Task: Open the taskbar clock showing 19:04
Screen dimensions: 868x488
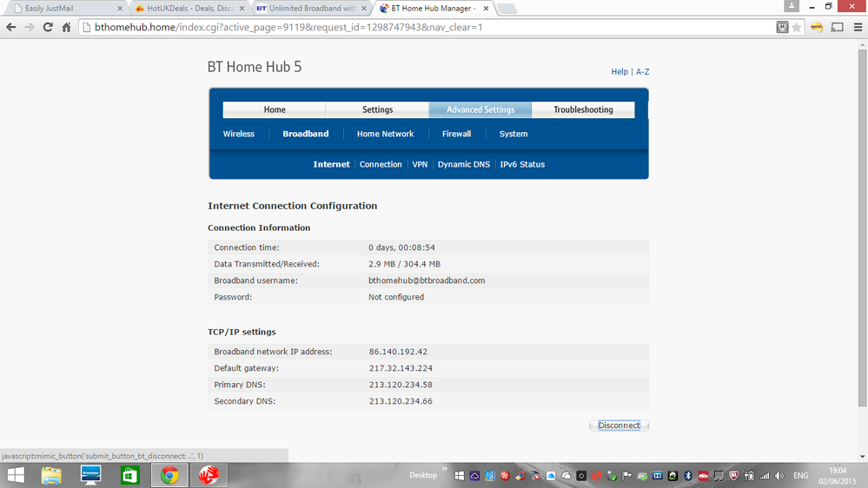Action: pos(838,476)
